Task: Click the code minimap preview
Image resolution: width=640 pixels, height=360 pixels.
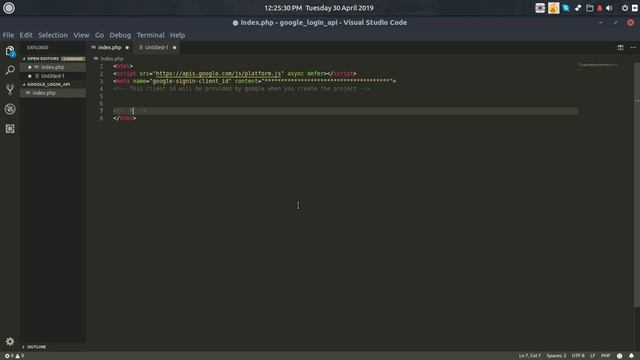Action: point(598,65)
